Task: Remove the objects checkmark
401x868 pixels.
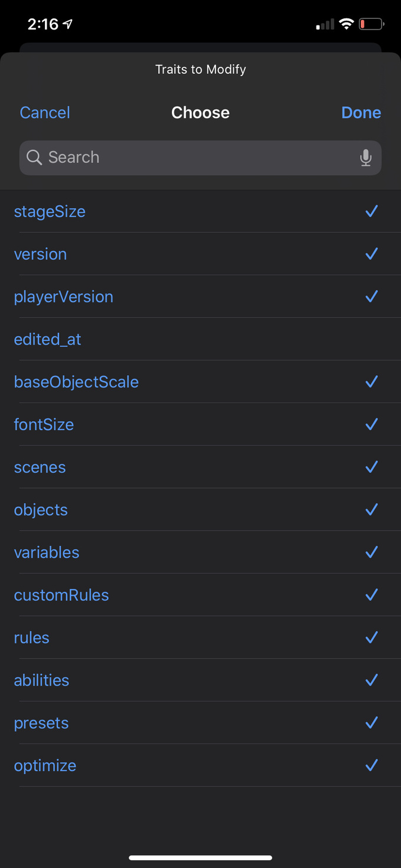Action: pyautogui.click(x=371, y=509)
